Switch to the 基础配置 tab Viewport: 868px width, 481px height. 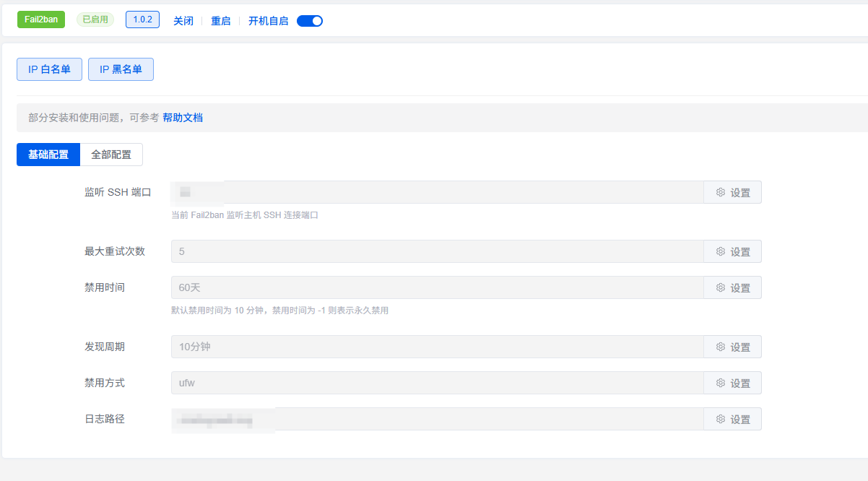click(x=48, y=155)
